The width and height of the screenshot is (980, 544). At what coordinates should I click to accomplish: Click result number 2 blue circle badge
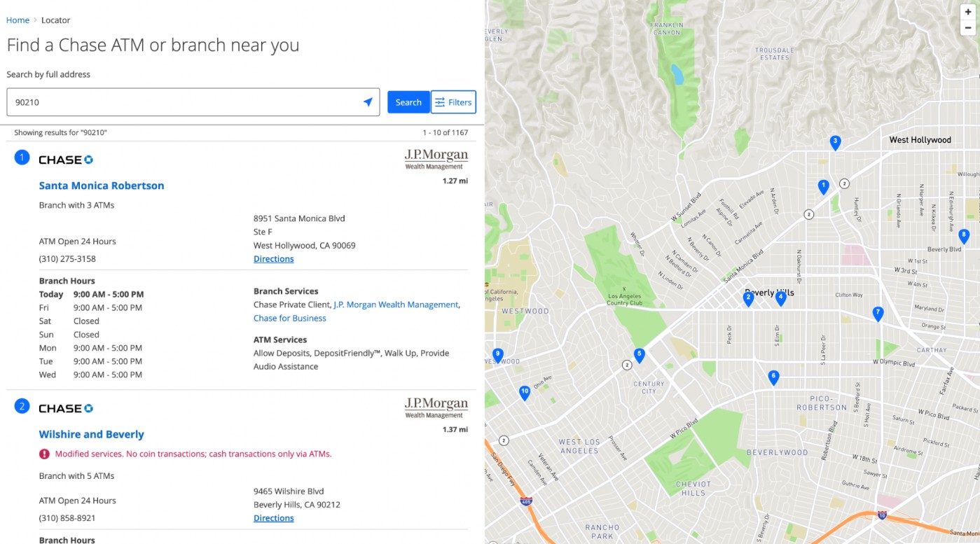22,406
